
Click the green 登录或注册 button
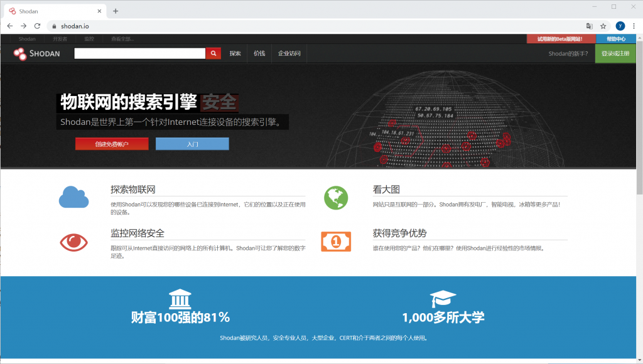point(615,53)
